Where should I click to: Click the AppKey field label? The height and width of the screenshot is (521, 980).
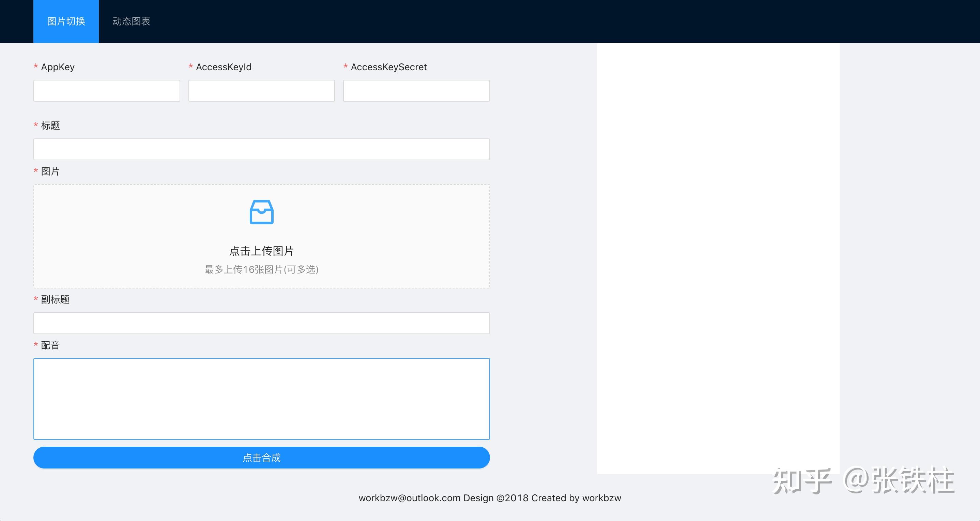tap(58, 67)
